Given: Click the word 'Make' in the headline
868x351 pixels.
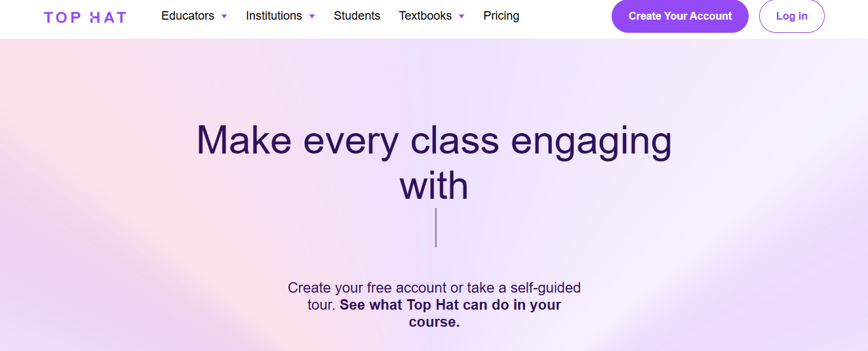Looking at the screenshot, I should (x=244, y=140).
